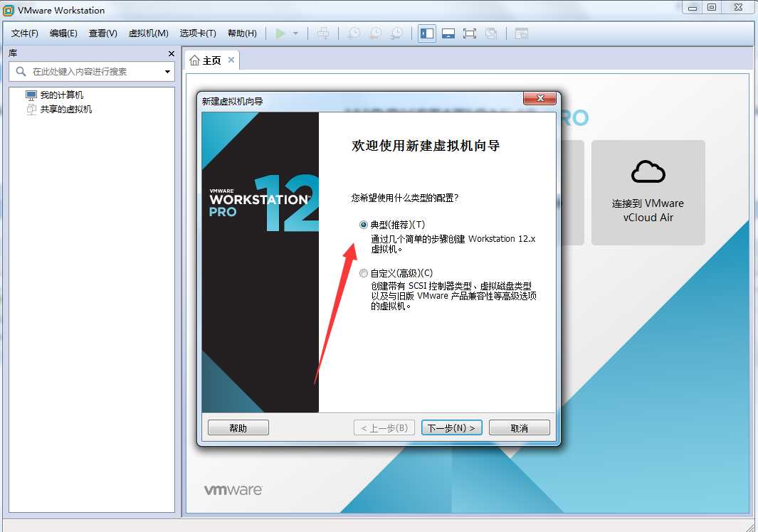The width and height of the screenshot is (758, 532).
Task: Open the 虚拟机(M) menu
Action: coord(149,33)
